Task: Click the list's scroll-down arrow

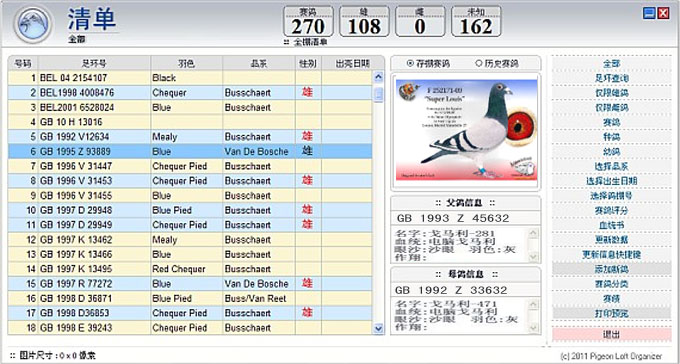Action: tap(379, 328)
